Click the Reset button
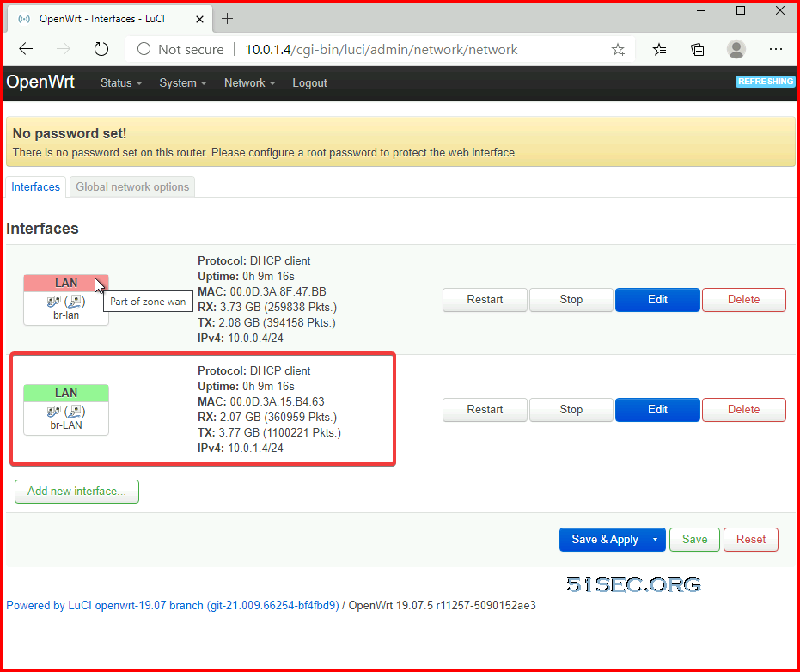 (x=750, y=540)
